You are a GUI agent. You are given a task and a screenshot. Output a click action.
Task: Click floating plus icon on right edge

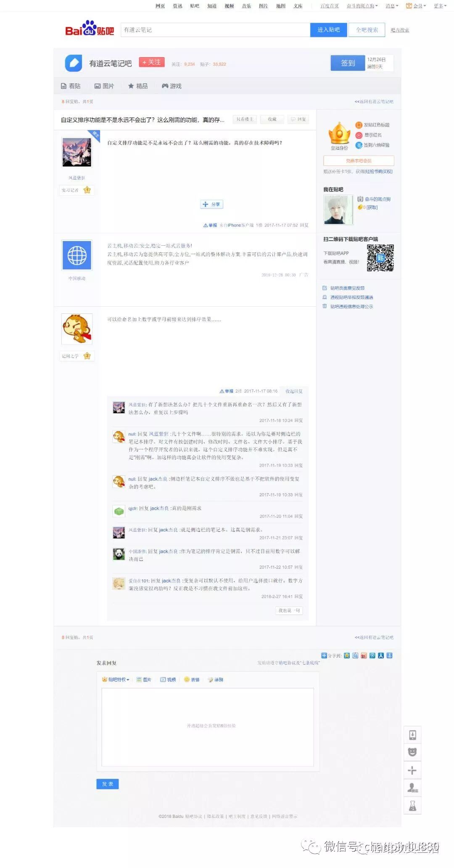pyautogui.click(x=412, y=770)
